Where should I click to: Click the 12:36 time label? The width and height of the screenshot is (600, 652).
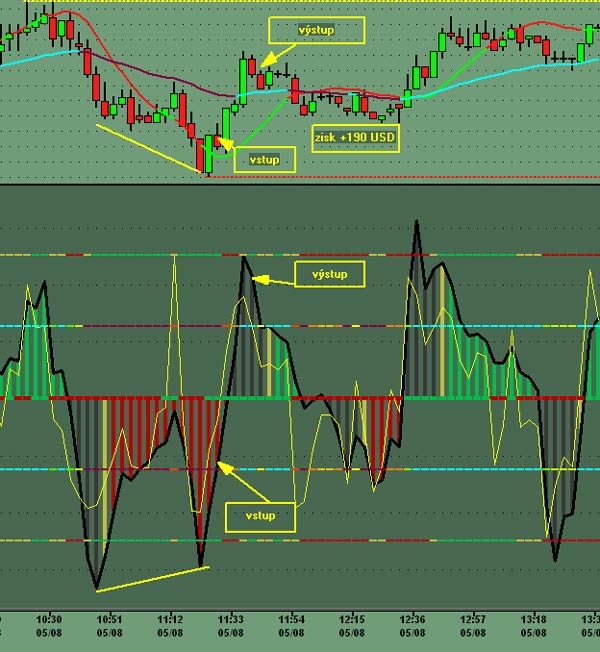412,620
